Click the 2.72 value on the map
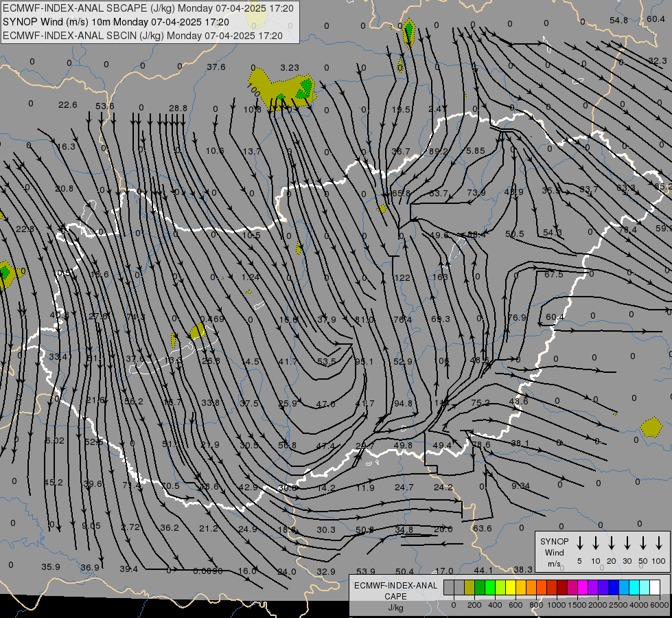The image size is (672, 618). pos(130,527)
